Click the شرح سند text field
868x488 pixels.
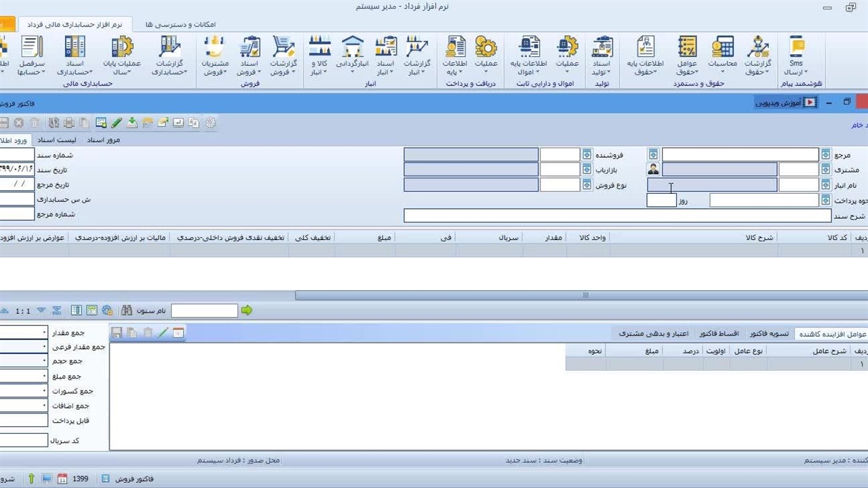[x=617, y=216]
